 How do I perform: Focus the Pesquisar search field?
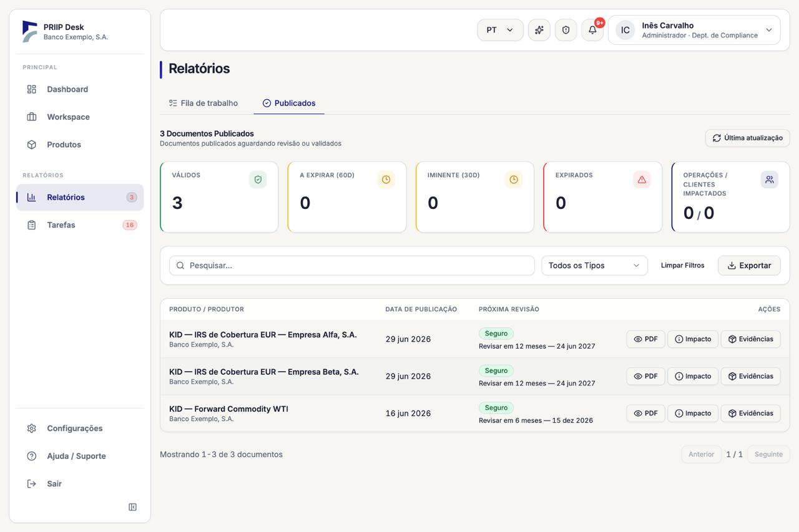[352, 265]
